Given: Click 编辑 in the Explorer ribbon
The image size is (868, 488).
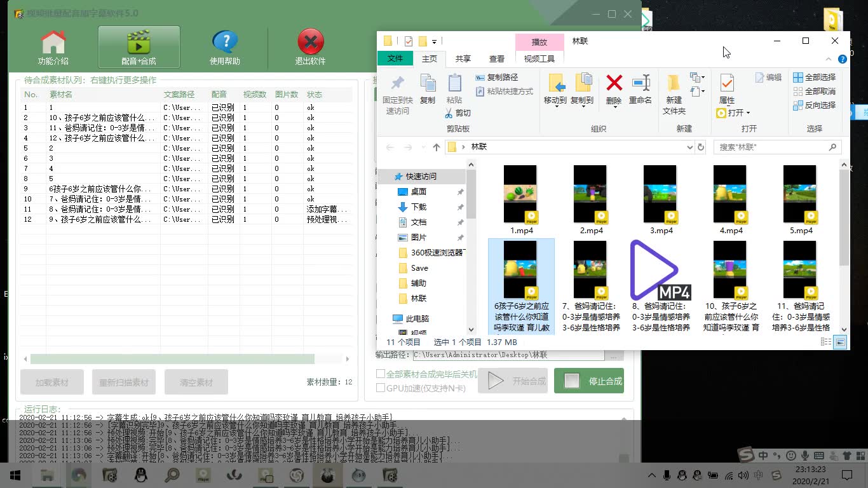Looking at the screenshot, I should click(768, 78).
